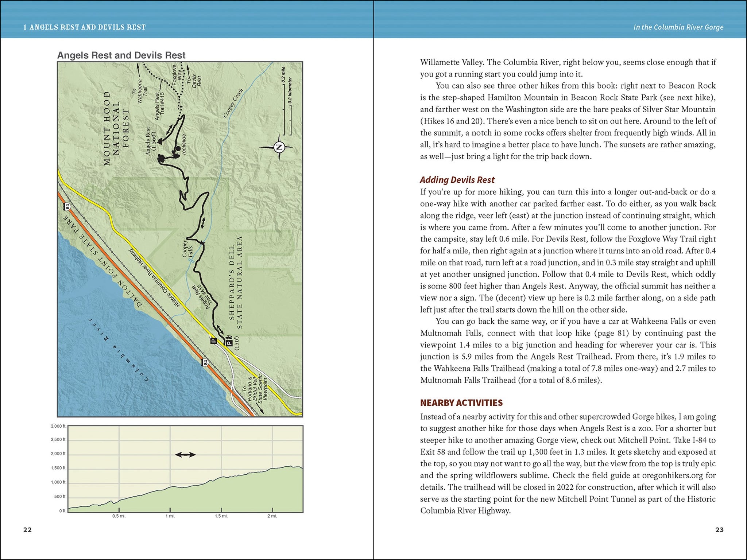Click page number 23

719,530
